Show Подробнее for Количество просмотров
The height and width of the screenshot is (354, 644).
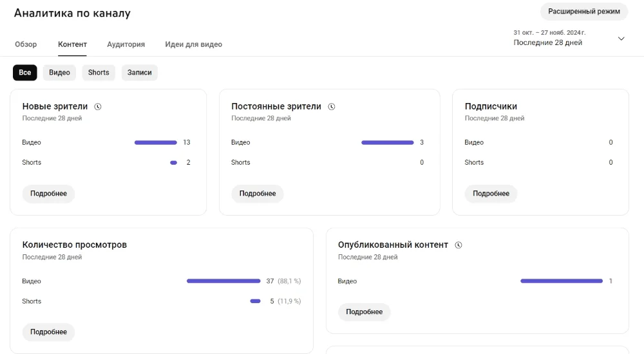[48, 332]
